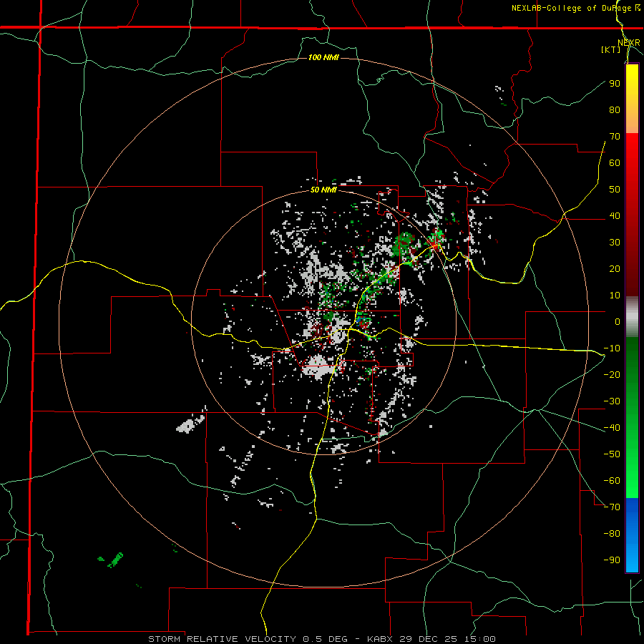Click the -40 value on the velocity scale
Viewport: 644px width, 644px height.
point(612,428)
